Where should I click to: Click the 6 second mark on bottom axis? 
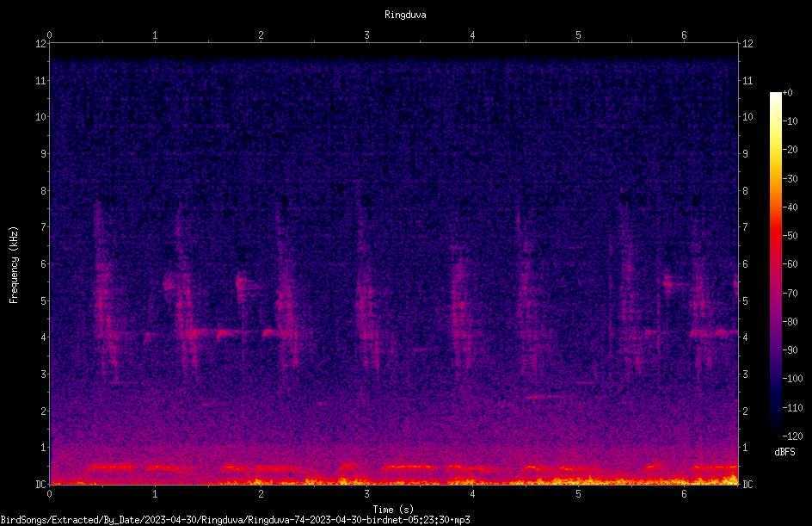point(684,494)
